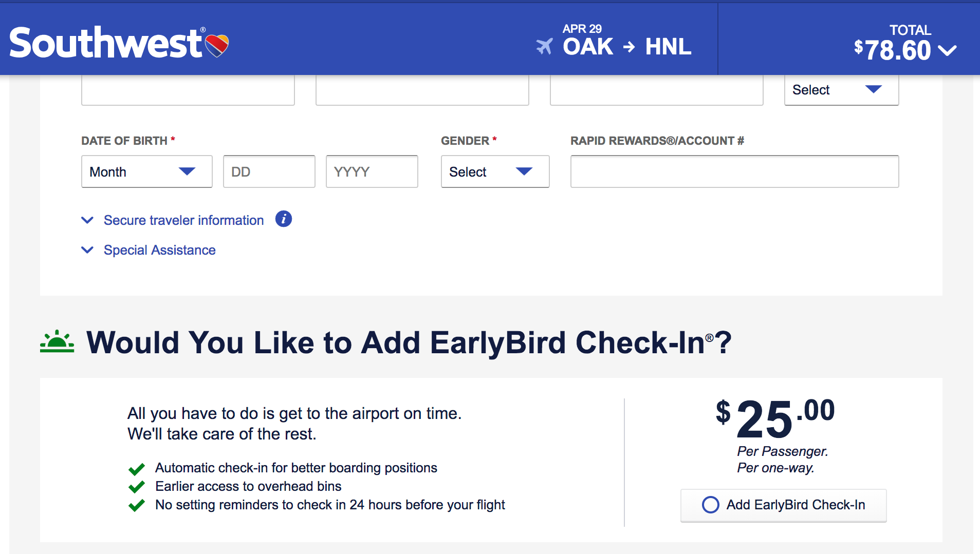
Task: Open the Month dropdown for date of birth
Action: (147, 171)
